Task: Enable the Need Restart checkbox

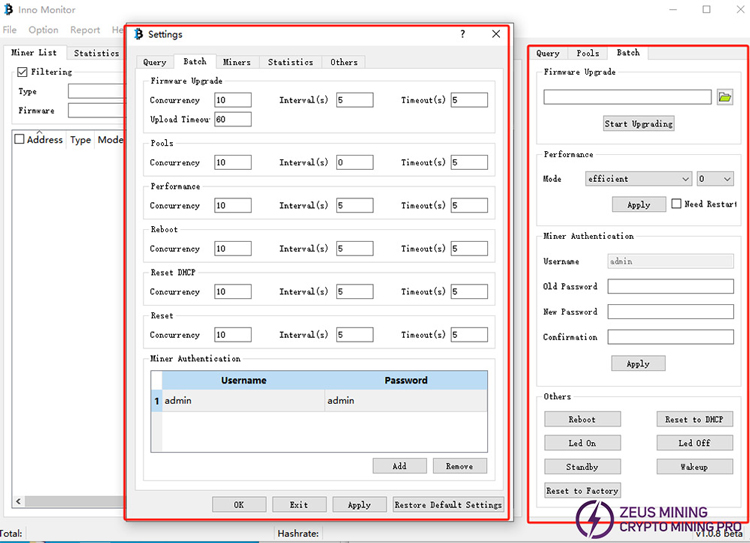Action: point(676,204)
